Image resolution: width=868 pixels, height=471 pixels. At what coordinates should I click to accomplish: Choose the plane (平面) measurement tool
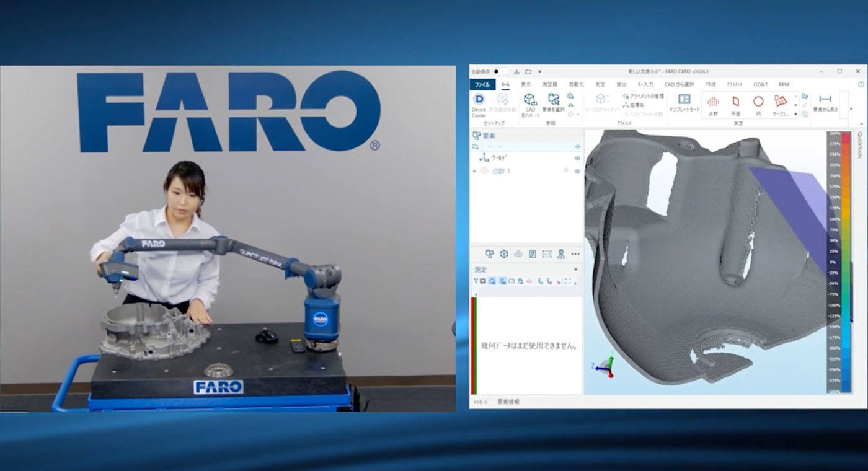(735, 103)
